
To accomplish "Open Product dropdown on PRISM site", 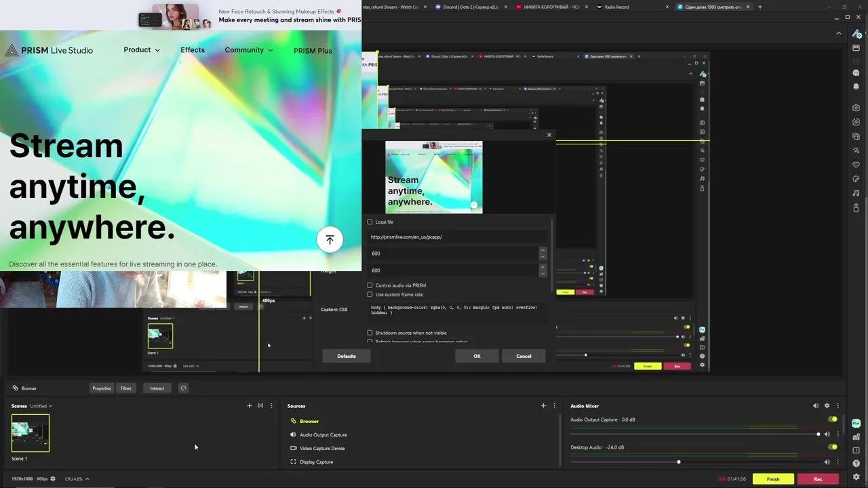I will tap(142, 49).
